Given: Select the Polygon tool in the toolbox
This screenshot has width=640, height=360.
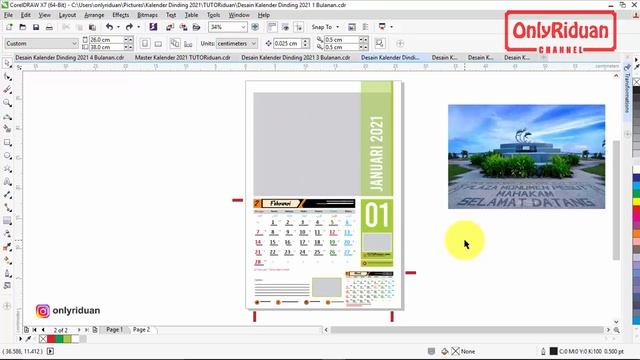Looking at the screenshot, I should [7, 169].
